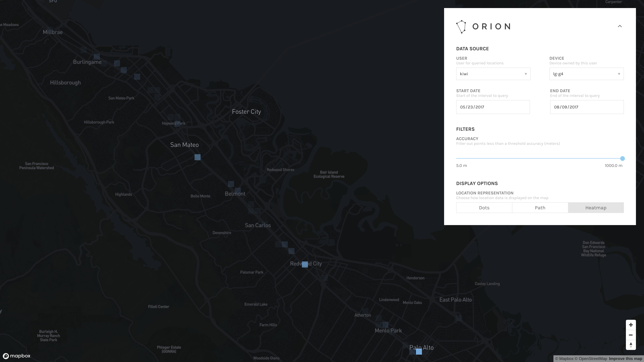Select the Path location representation
Screen dimensions: 644x362
(540, 207)
